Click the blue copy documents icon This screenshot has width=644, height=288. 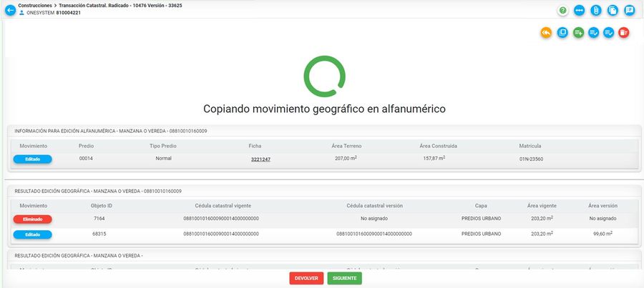pyautogui.click(x=613, y=11)
